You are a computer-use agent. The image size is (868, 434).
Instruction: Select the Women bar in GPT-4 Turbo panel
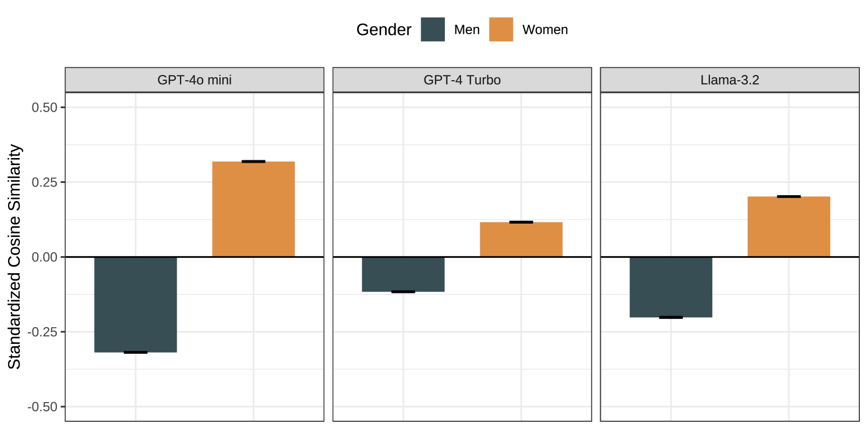coord(521,239)
